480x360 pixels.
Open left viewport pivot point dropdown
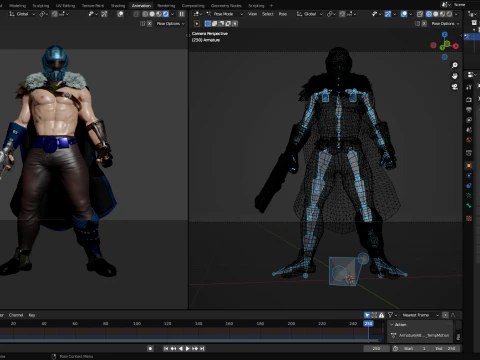coord(43,14)
